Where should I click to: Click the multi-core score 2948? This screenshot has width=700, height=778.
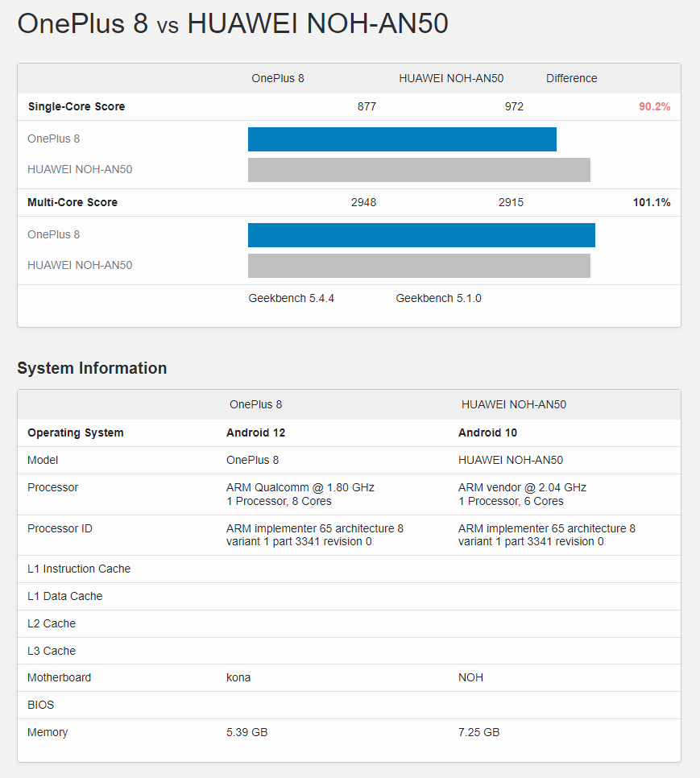[363, 202]
